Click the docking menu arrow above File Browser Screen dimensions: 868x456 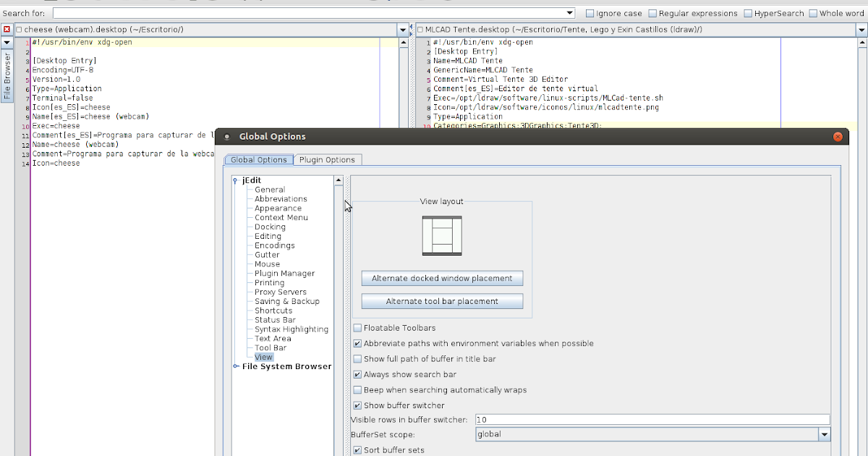pos(7,43)
